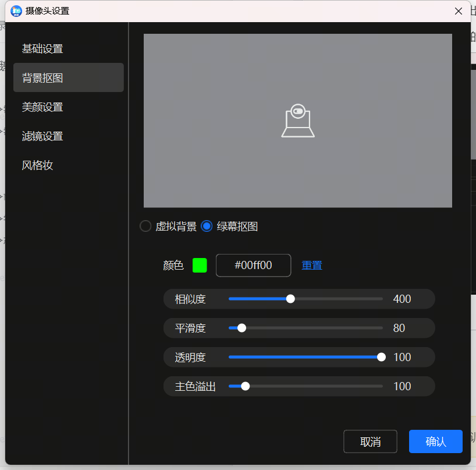Select the 虚拟背景 option
This screenshot has height=470, width=476.
click(x=145, y=226)
